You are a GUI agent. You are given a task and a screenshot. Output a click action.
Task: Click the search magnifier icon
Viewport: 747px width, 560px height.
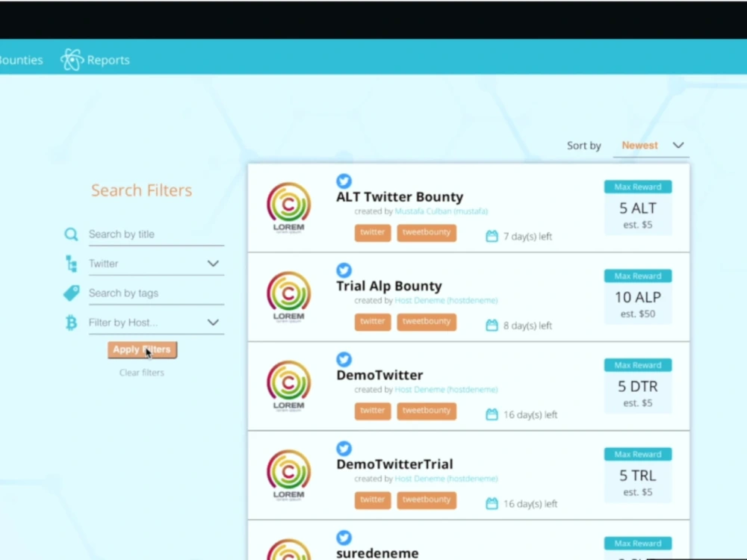point(71,234)
